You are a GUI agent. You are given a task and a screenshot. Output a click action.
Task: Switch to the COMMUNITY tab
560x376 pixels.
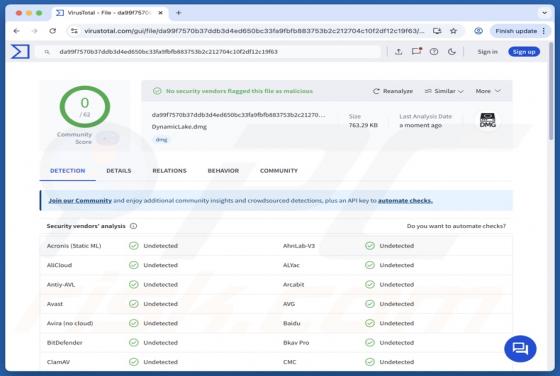click(279, 171)
